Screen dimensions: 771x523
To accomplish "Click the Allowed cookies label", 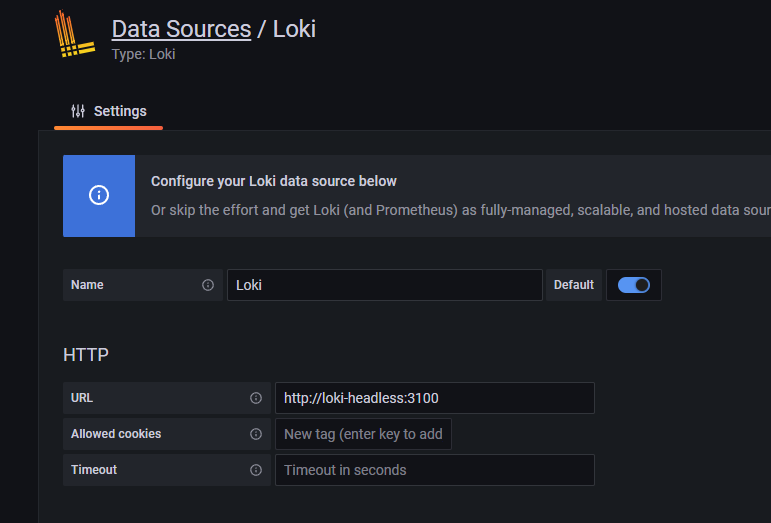I will pyautogui.click(x=116, y=434).
